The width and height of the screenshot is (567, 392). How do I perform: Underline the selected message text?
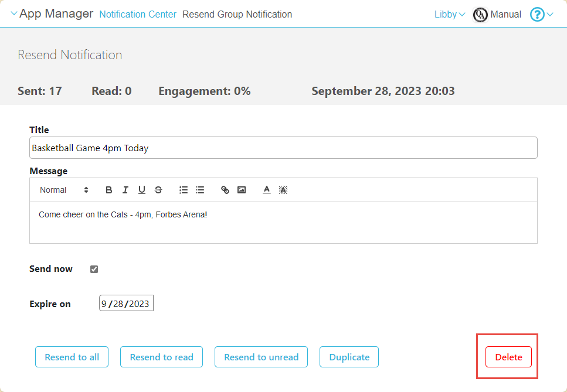point(141,190)
